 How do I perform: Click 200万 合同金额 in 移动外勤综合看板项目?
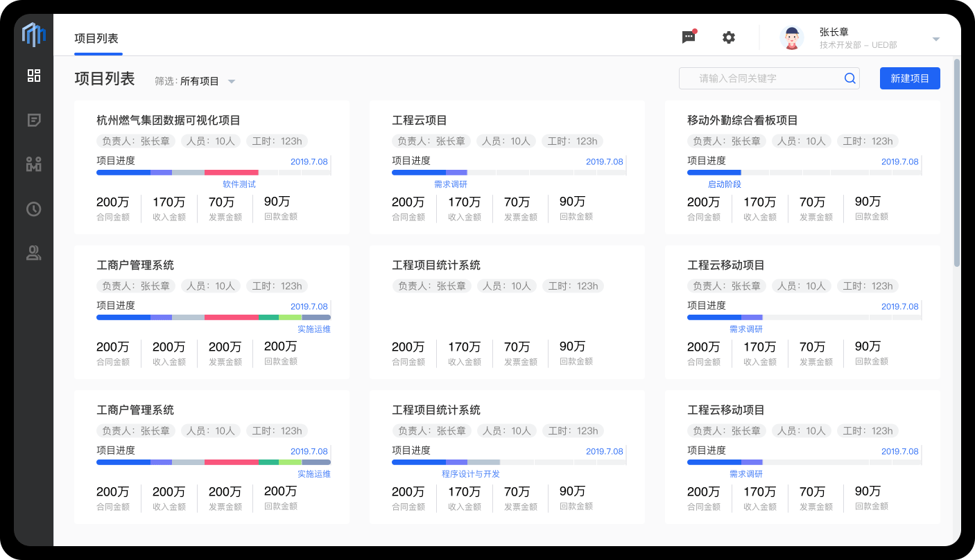tap(704, 208)
